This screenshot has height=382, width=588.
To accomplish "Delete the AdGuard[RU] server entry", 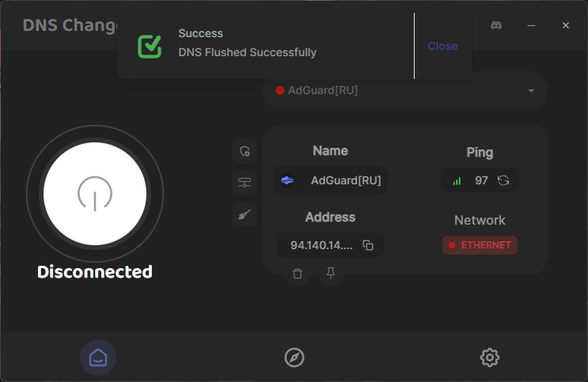I will [x=298, y=274].
